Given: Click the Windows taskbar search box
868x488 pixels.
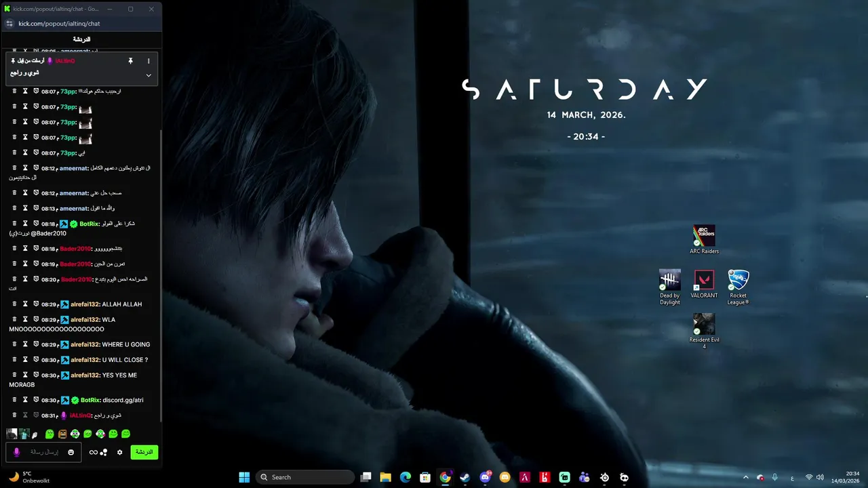Looking at the screenshot, I should pos(305,477).
